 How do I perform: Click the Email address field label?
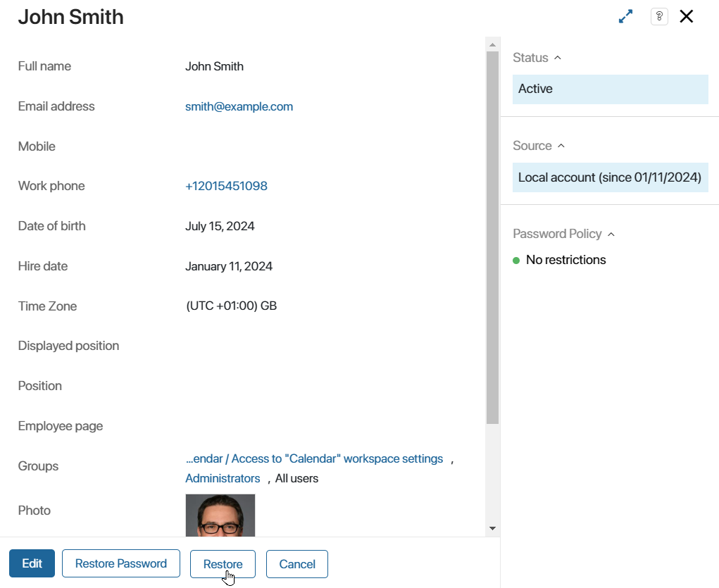click(56, 106)
